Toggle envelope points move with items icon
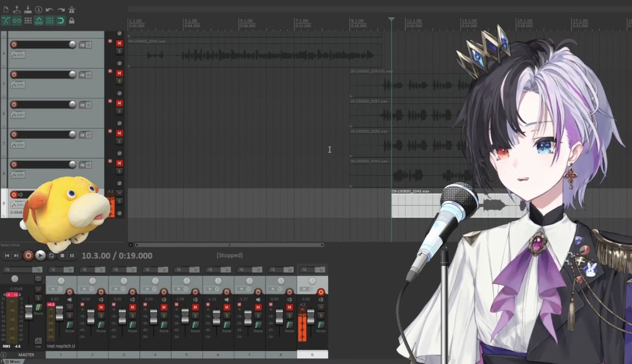 click(39, 21)
